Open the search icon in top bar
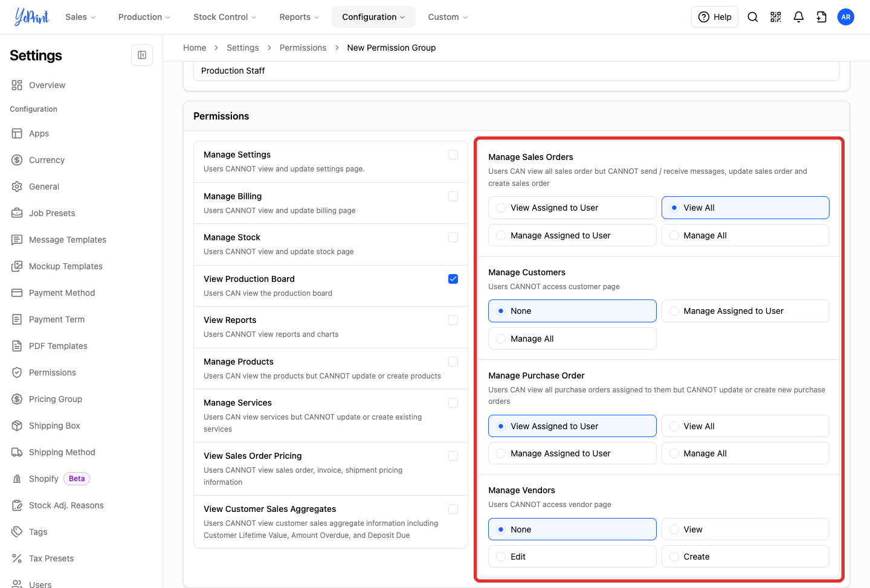Image resolution: width=870 pixels, height=588 pixels. pyautogui.click(x=753, y=17)
